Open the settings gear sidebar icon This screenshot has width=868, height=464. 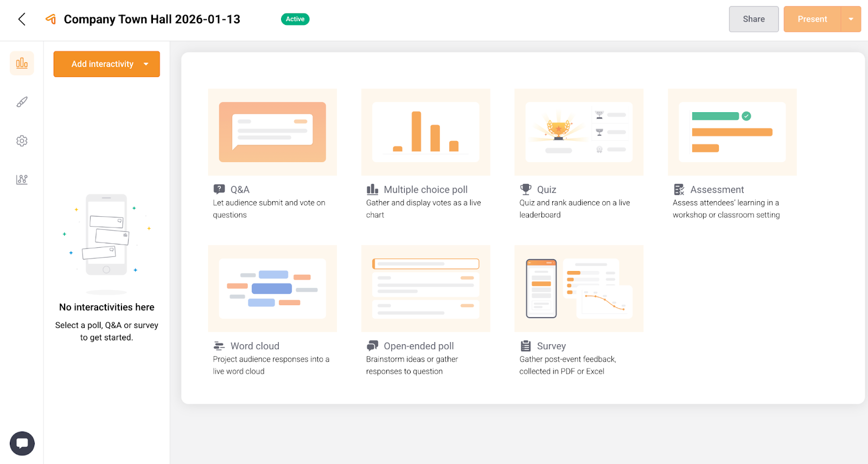pyautogui.click(x=22, y=141)
